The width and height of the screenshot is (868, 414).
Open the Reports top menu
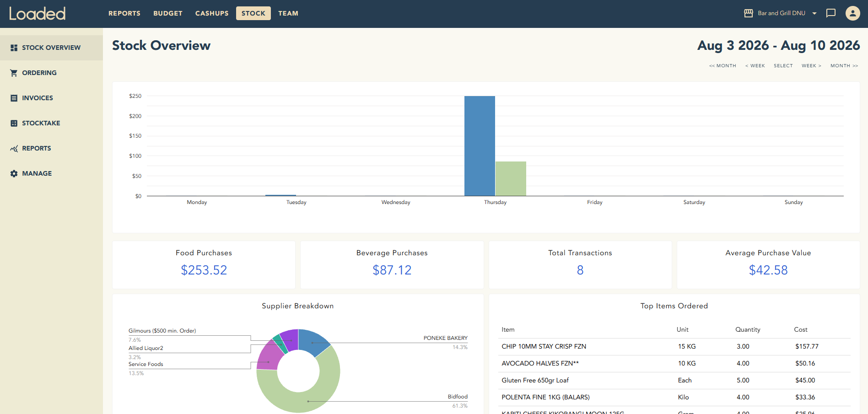[124, 13]
